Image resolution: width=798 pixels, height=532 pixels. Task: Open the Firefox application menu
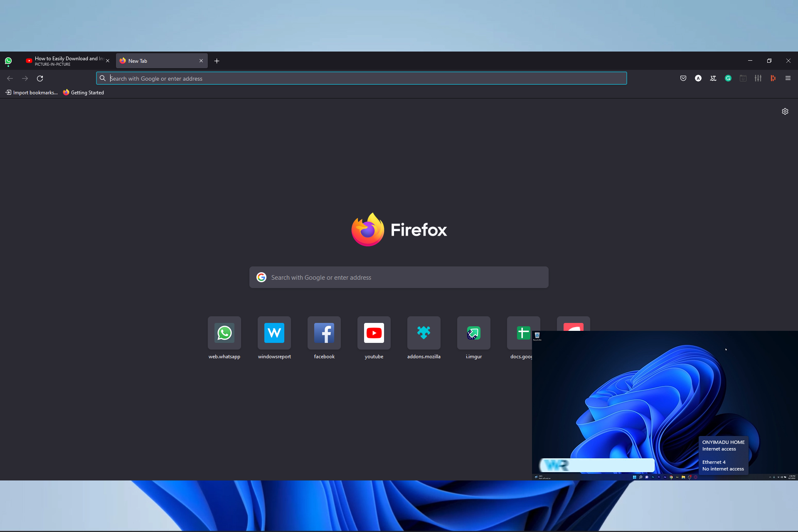(x=788, y=79)
